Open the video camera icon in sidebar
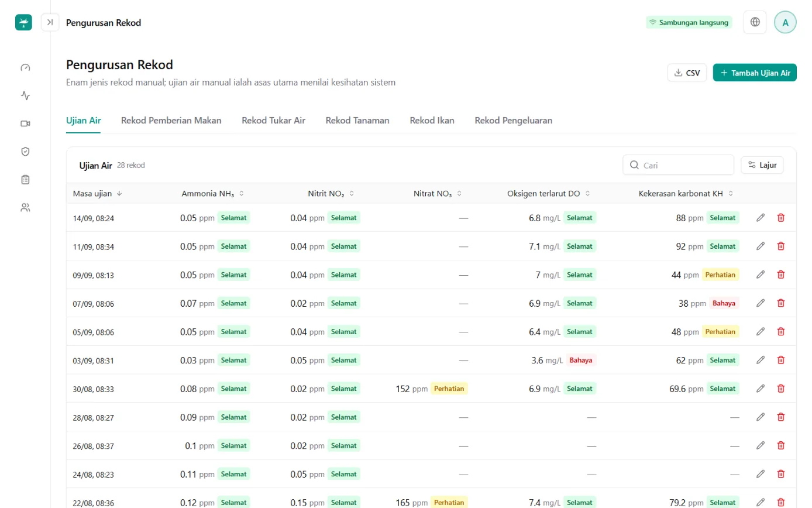The height and width of the screenshot is (508, 812). coord(25,123)
